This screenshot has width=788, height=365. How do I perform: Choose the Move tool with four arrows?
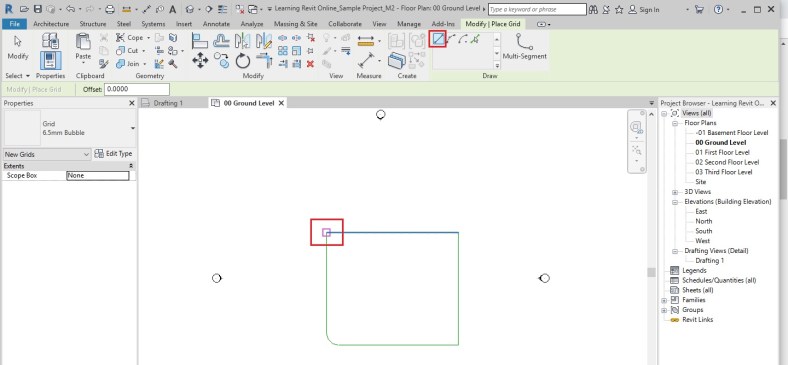coord(200,61)
